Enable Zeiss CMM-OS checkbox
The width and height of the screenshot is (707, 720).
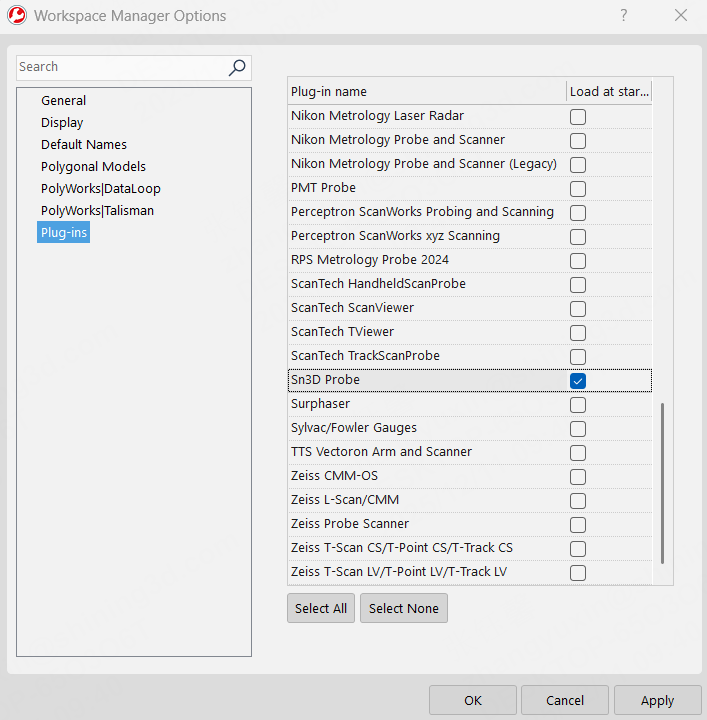click(578, 477)
